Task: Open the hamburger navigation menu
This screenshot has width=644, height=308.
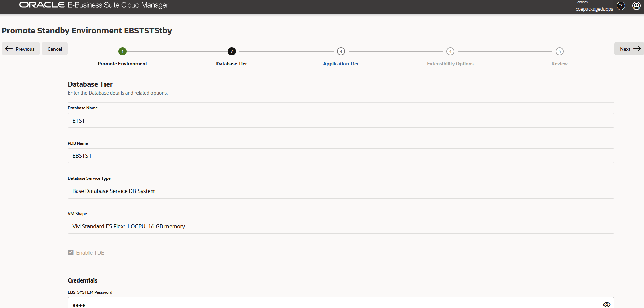Action: coord(8,5)
